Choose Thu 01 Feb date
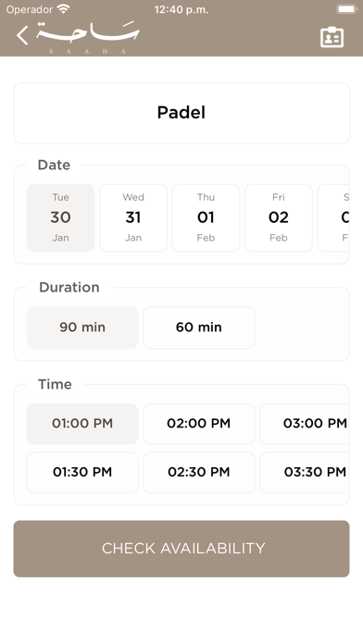363x644 pixels. [206, 217]
